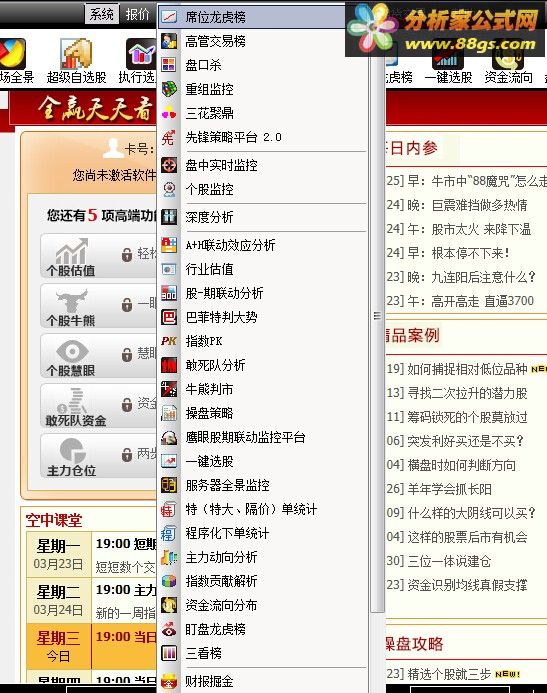The image size is (547, 693).
Task: Open the 系统 menu
Action: [102, 14]
